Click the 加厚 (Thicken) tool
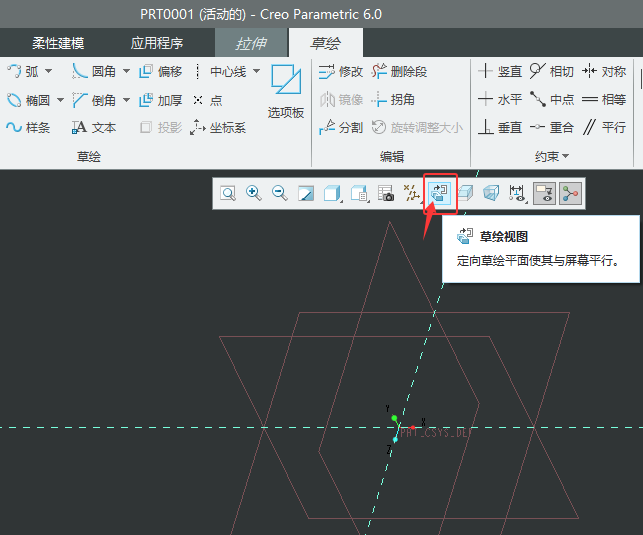643x535 pixels. (160, 100)
